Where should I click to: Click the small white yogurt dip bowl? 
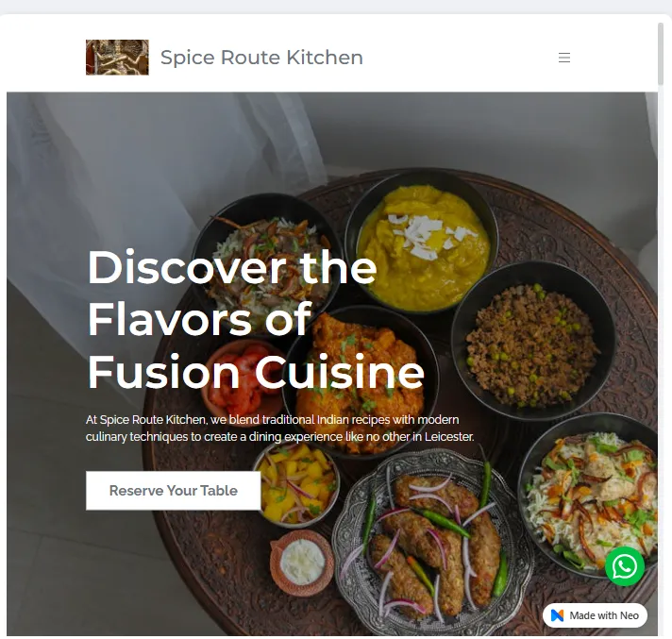coord(302,563)
